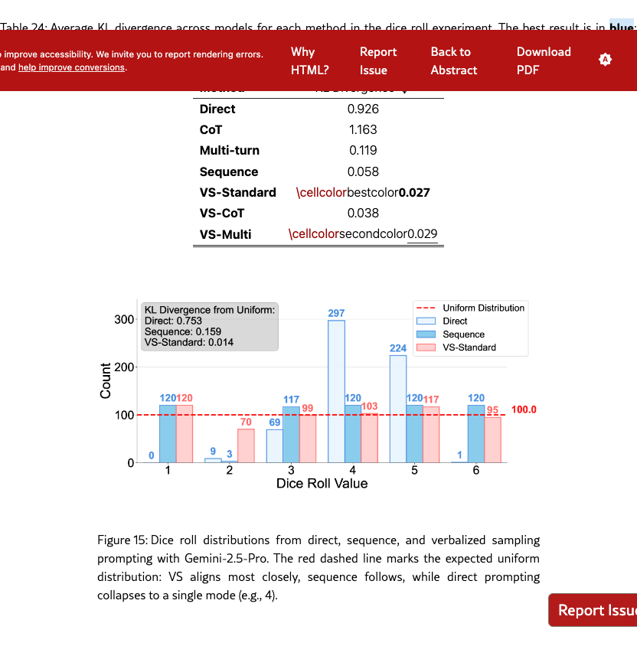
Task: Click the Direct legend swatch
Action: click(x=425, y=321)
